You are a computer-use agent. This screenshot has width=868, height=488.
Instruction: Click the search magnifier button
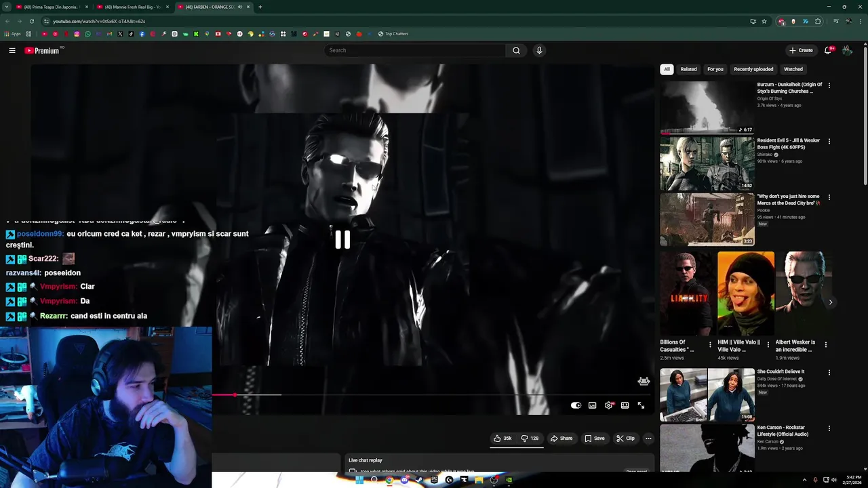(x=516, y=50)
